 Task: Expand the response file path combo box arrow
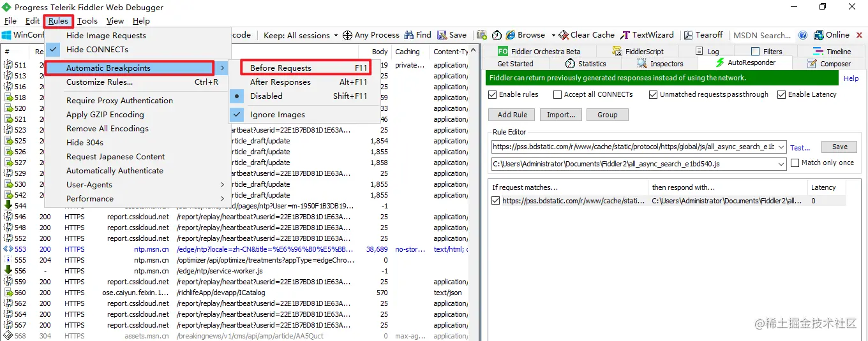(x=781, y=164)
